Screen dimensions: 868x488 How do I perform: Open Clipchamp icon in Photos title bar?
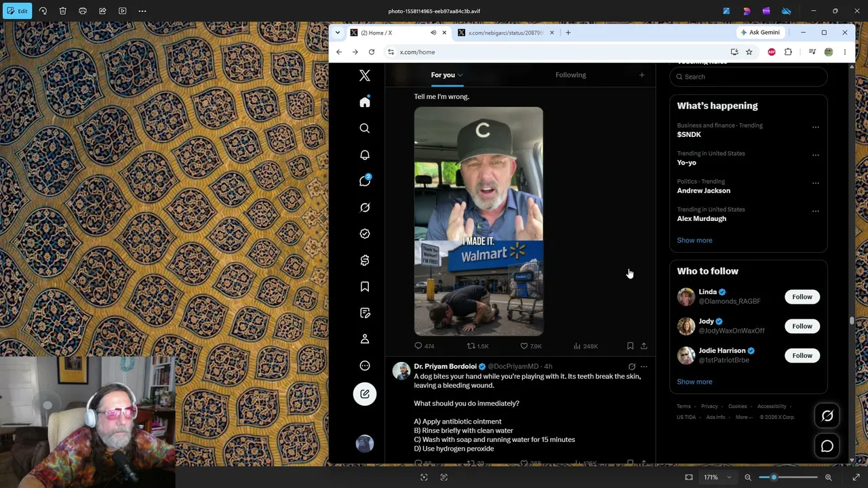[766, 11]
